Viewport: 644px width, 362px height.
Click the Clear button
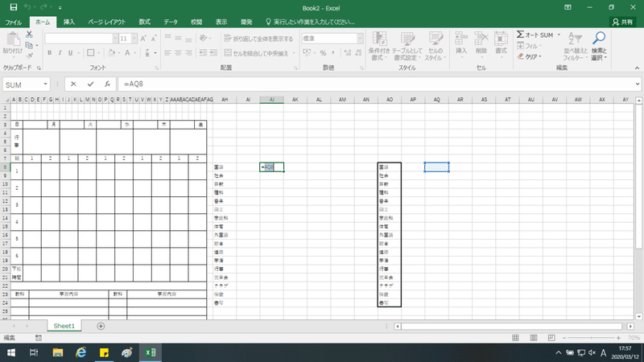pos(529,56)
